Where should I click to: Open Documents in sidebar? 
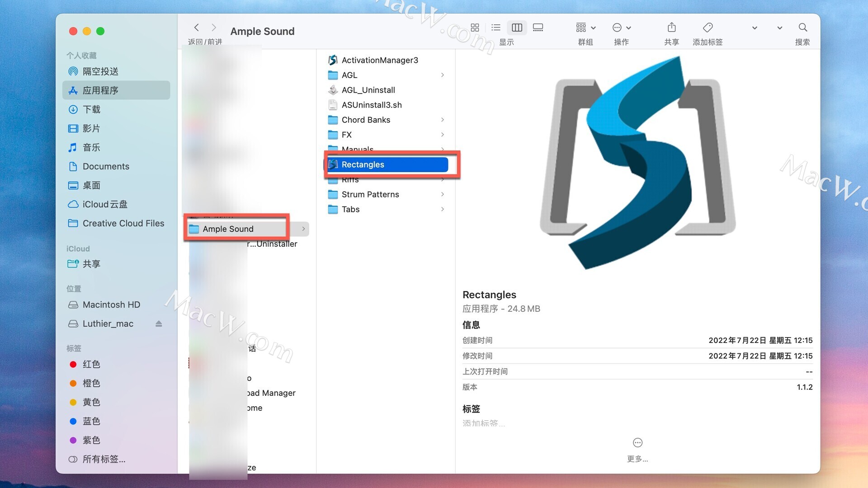tap(116, 166)
